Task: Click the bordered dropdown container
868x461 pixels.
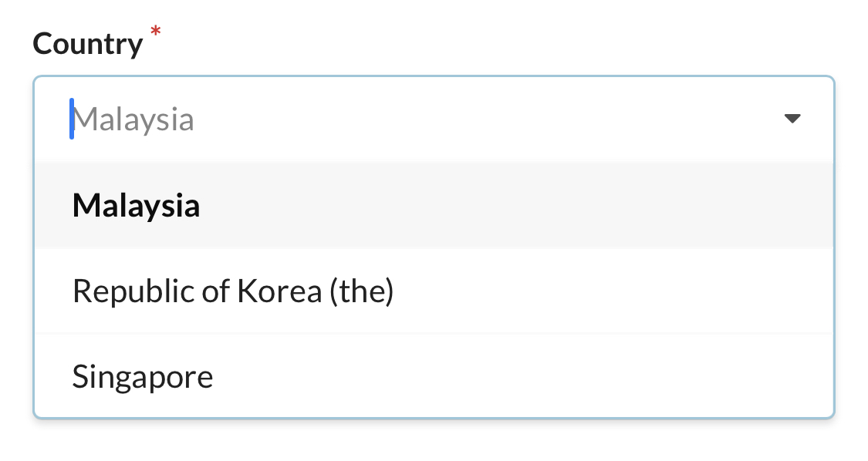Action: point(434,119)
